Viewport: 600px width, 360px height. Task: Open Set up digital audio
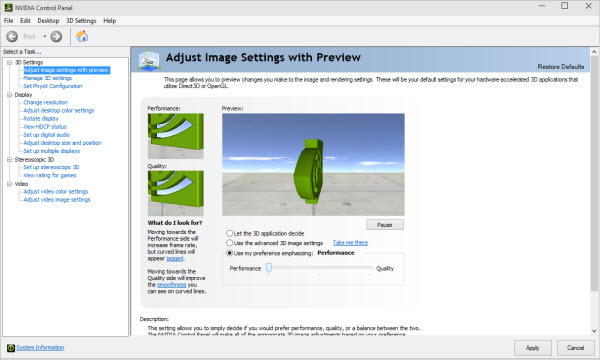46,135
